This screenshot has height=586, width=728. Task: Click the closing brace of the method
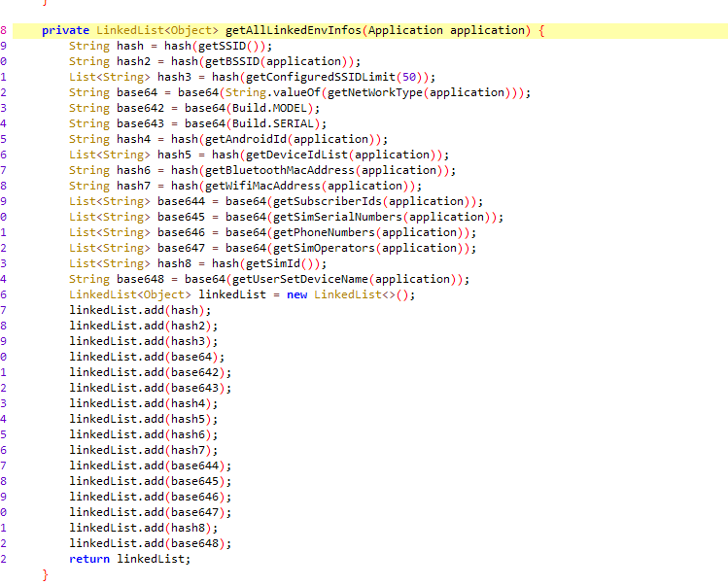click(x=45, y=575)
